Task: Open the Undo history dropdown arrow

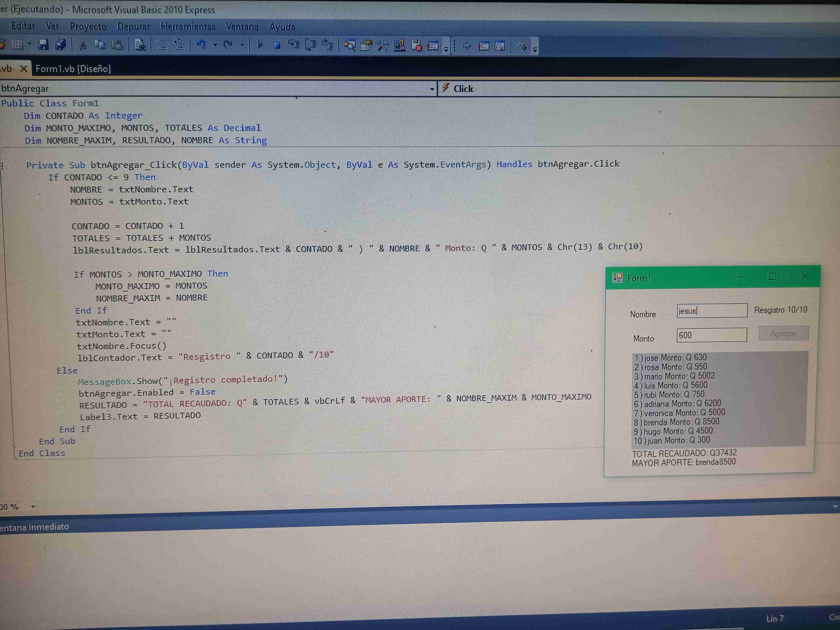Action: click(x=215, y=45)
